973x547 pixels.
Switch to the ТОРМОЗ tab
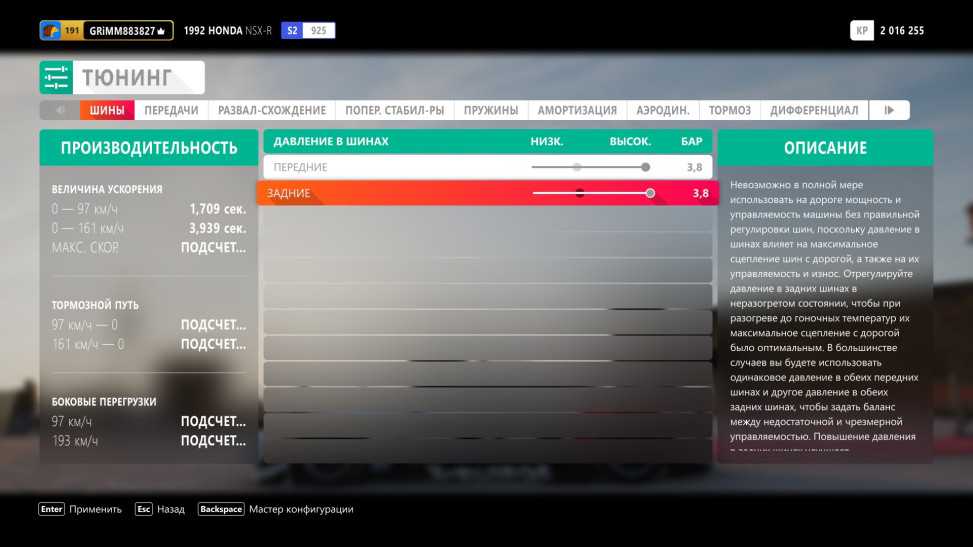(730, 110)
